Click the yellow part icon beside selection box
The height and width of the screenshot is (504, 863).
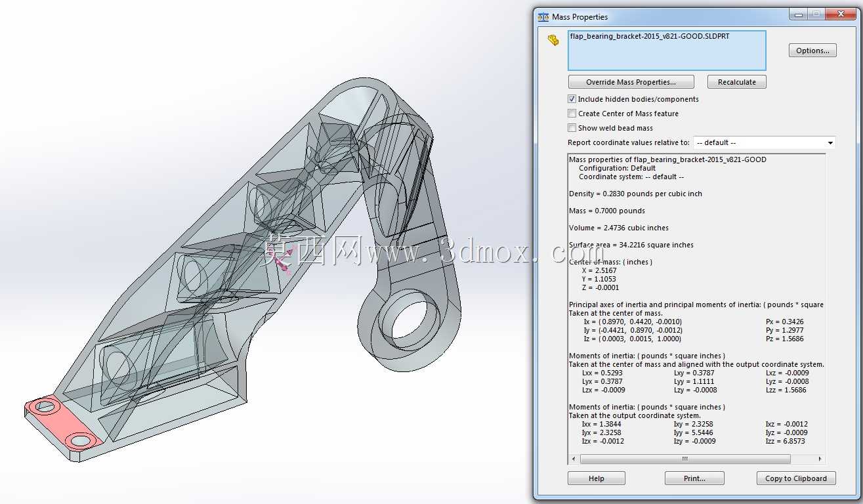553,40
